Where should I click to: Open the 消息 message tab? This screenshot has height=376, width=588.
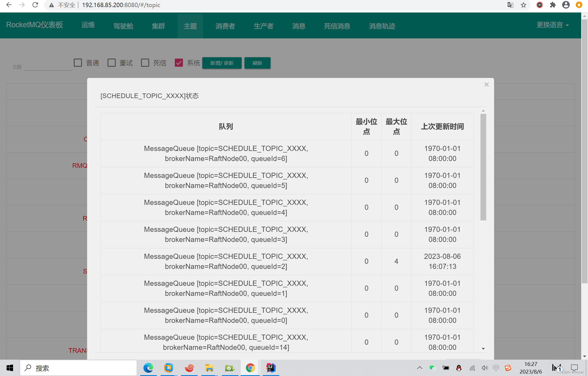[x=299, y=26]
